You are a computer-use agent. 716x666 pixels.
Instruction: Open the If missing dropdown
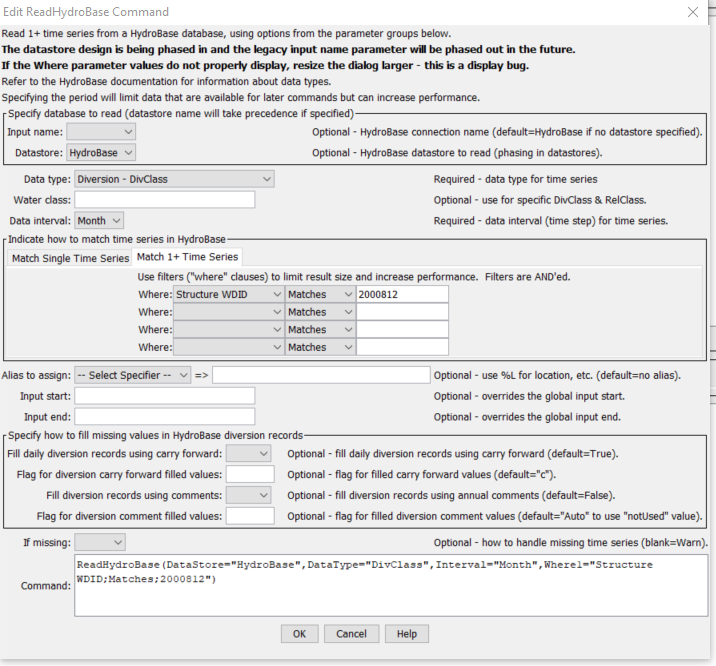[x=100, y=542]
